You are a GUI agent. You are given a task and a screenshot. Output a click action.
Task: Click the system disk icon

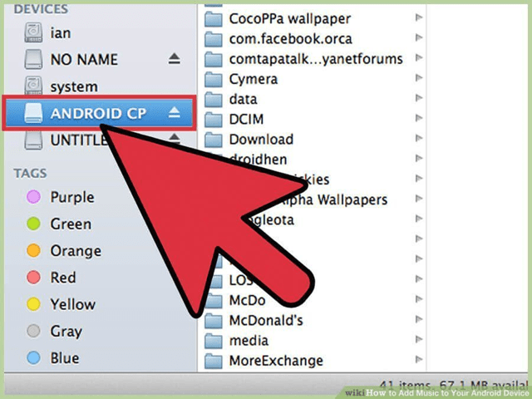33,86
